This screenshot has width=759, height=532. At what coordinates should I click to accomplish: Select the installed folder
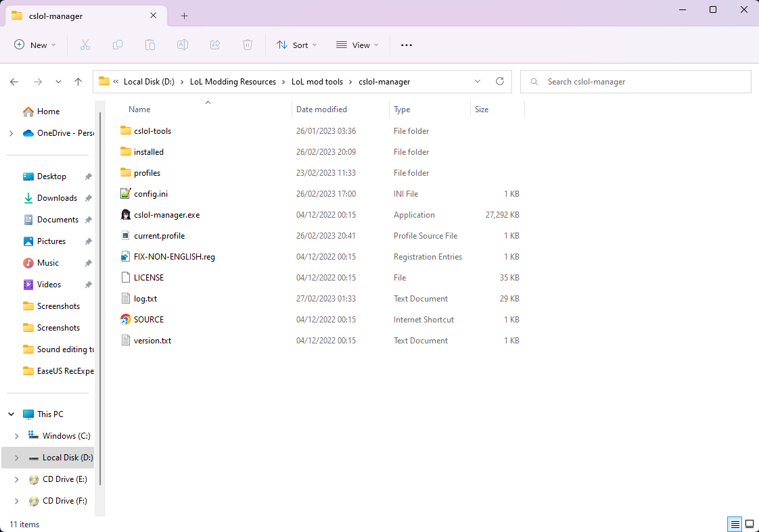[319, 152]
